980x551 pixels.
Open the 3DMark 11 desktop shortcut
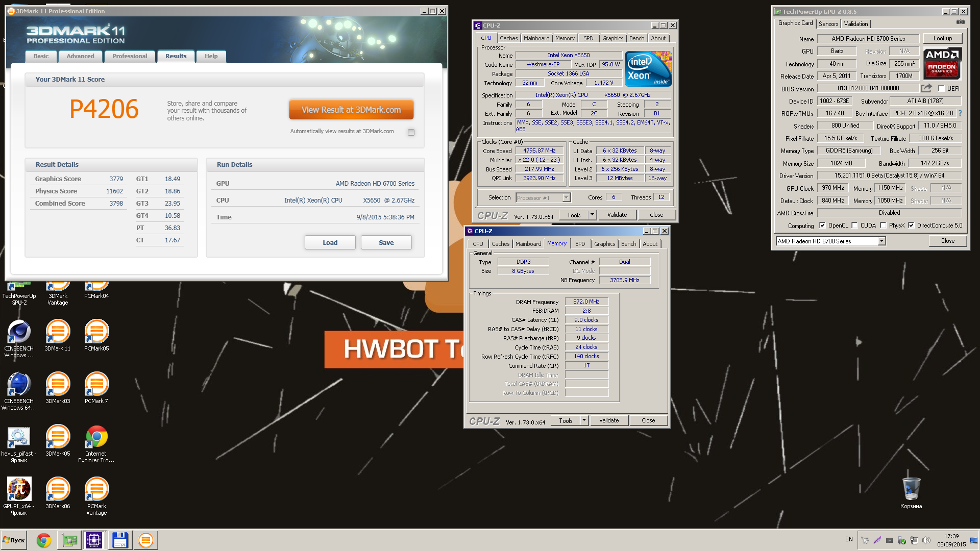58,335
